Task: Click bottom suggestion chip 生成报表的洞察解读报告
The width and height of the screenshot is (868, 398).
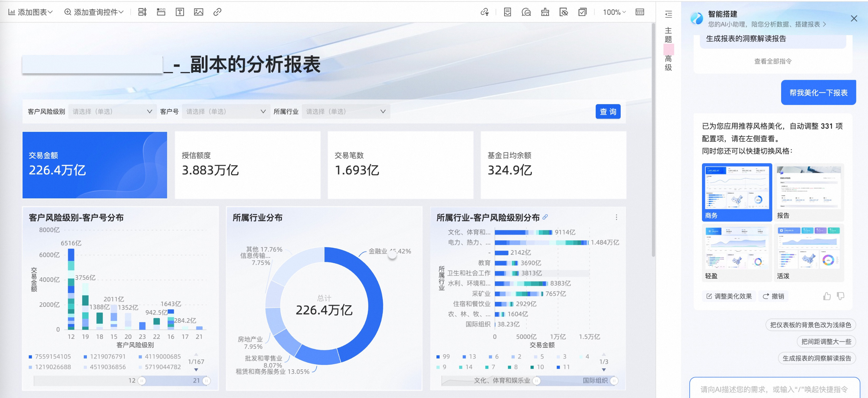Action: point(817,358)
